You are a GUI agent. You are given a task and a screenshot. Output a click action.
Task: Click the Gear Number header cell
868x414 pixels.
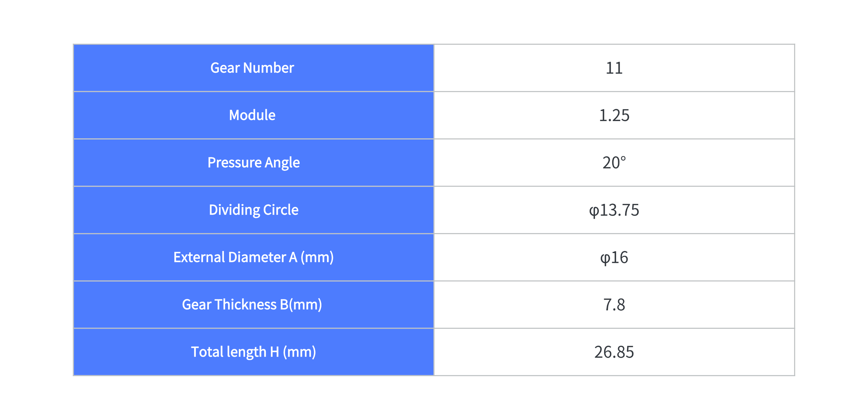click(253, 68)
